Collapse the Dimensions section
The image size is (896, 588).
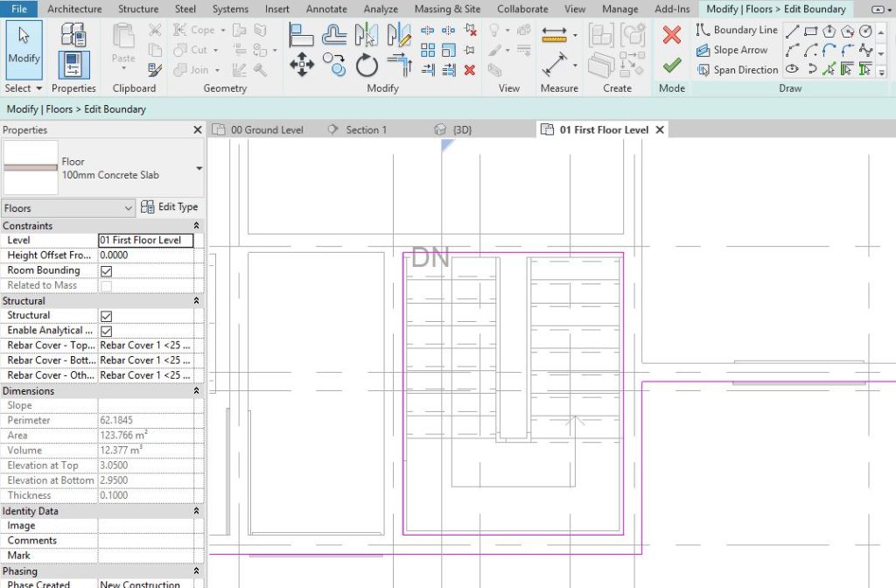tap(197, 391)
